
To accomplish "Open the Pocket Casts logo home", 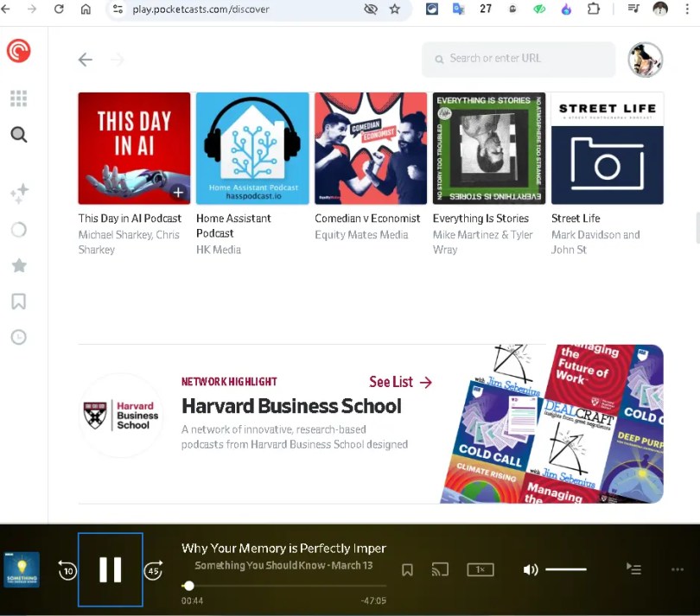I will click(x=19, y=50).
